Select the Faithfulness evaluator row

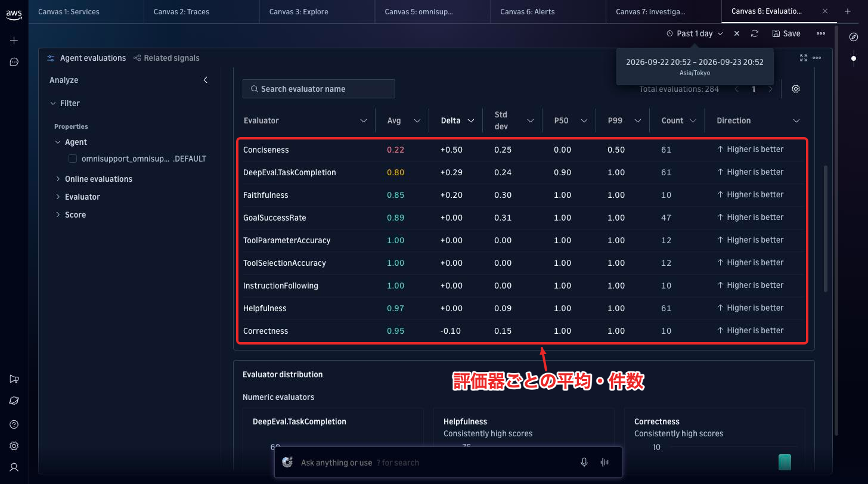point(522,195)
